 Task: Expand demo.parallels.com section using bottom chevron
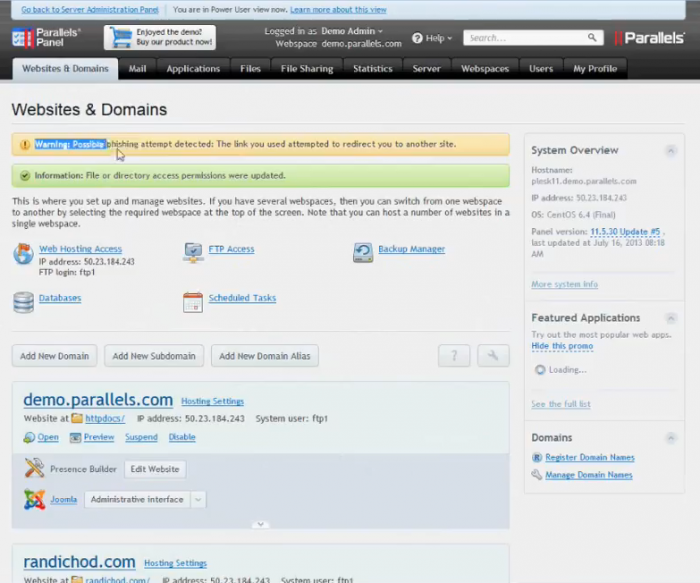pos(260,524)
